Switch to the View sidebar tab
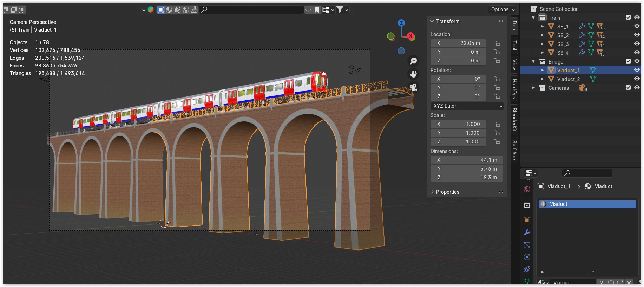This screenshot has width=644, height=287. click(x=514, y=65)
